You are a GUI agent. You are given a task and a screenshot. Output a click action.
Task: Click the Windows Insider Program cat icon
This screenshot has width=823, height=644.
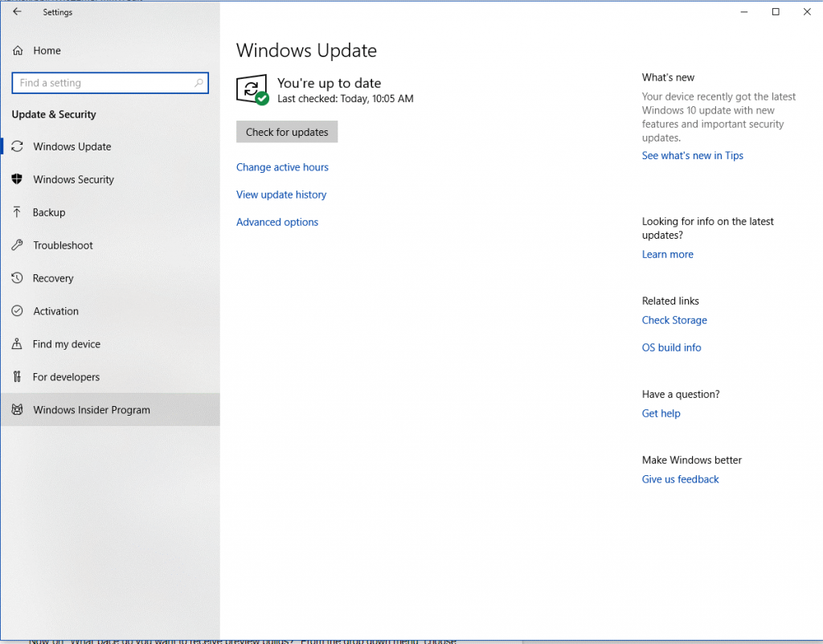tap(18, 409)
